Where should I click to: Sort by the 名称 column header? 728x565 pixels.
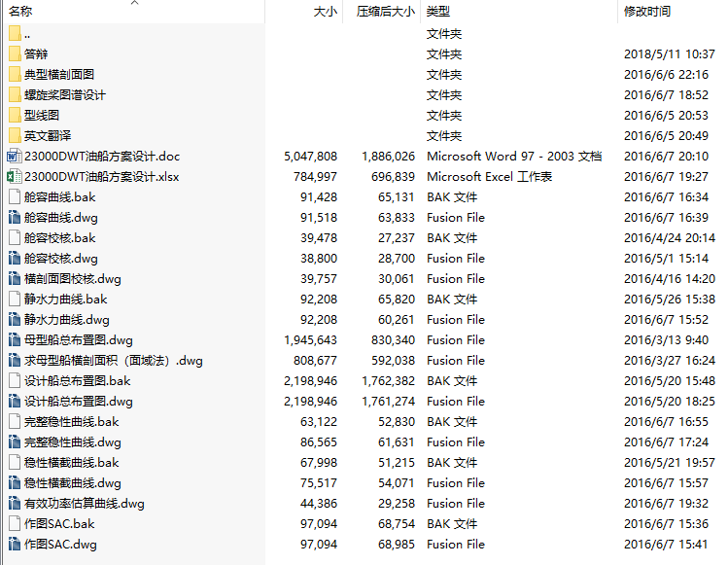(x=134, y=11)
